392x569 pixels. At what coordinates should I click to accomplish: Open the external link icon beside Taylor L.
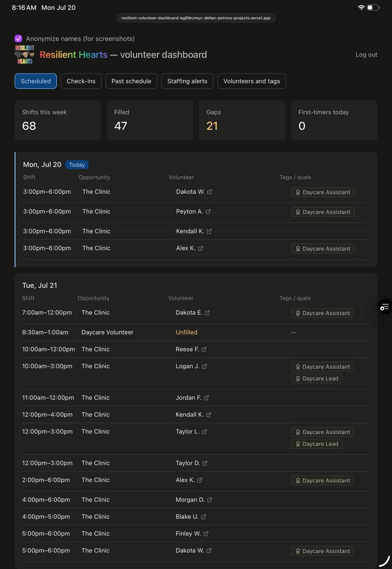(204, 432)
